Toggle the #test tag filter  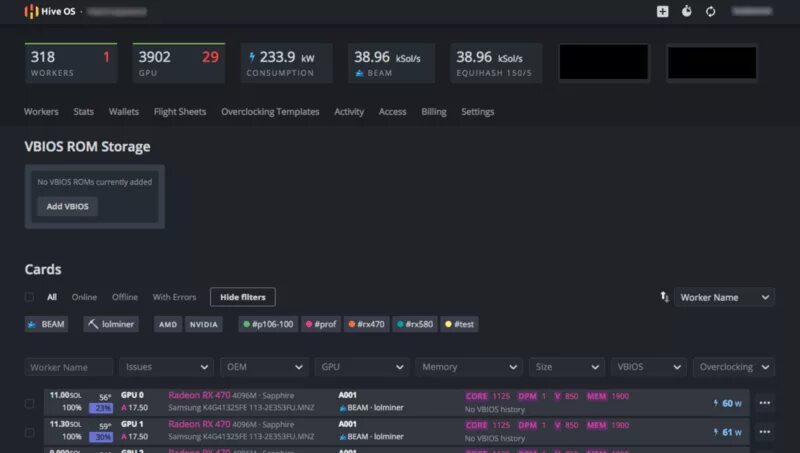click(459, 324)
